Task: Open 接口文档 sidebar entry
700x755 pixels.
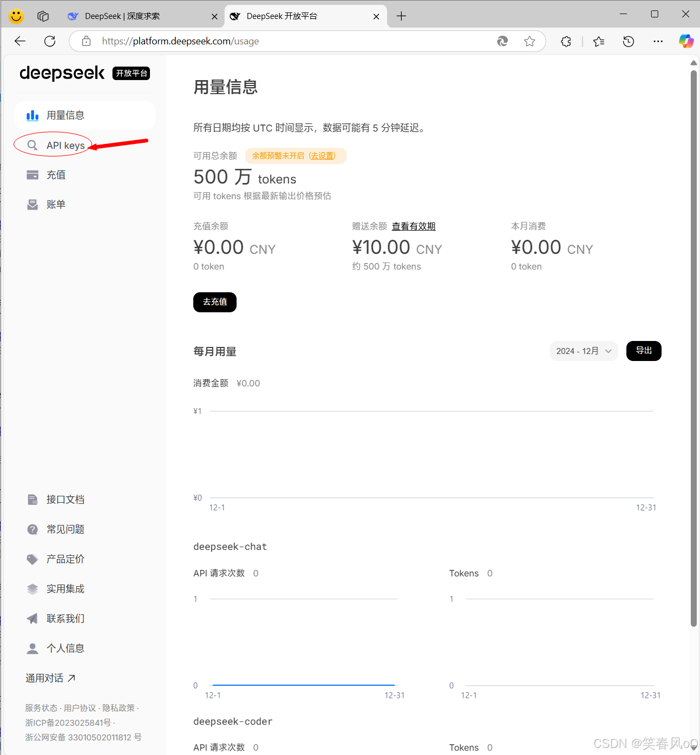Action: 85,500
